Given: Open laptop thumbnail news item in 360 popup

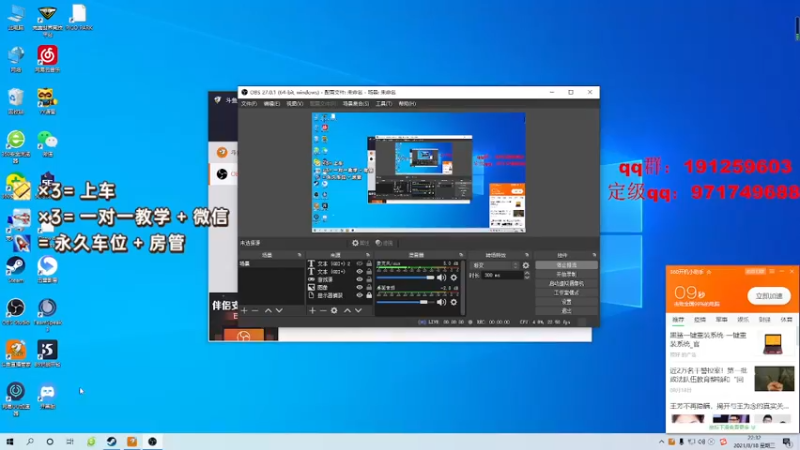Looking at the screenshot, I should pos(772,343).
